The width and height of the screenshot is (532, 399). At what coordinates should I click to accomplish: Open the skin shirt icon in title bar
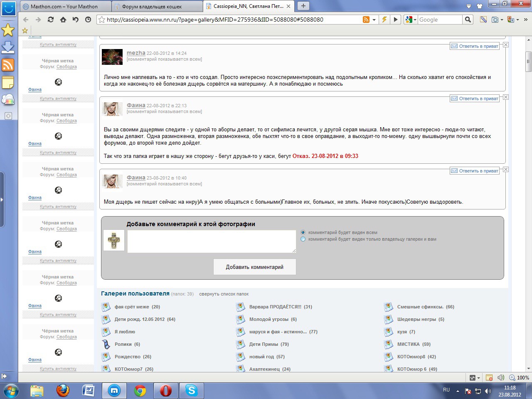coord(480,6)
